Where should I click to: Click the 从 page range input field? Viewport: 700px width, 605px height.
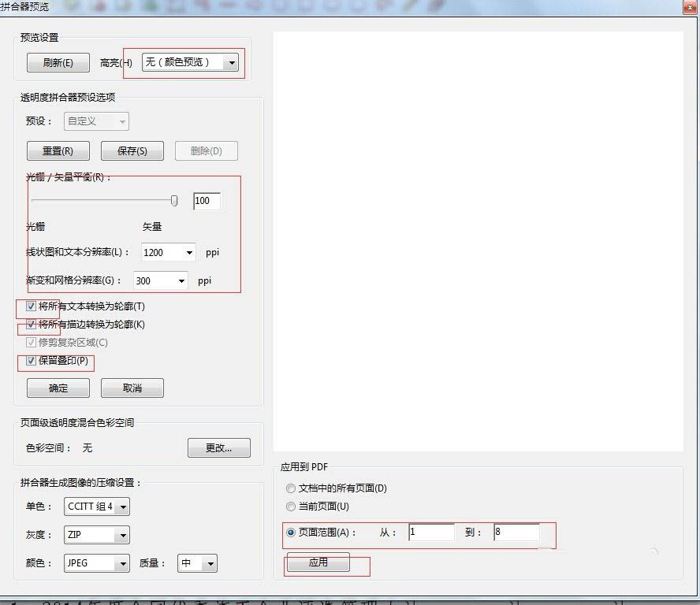[430, 533]
